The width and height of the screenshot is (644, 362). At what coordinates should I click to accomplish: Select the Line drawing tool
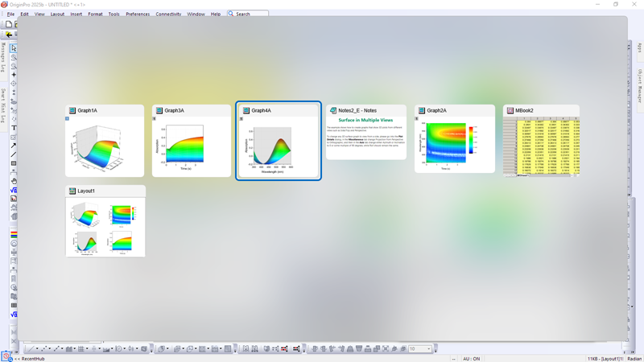coord(14,154)
